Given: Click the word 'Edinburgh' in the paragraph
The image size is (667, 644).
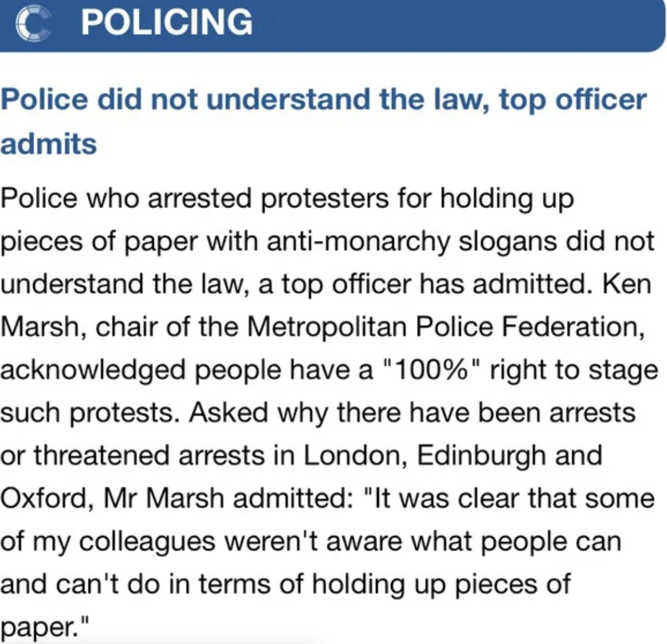Looking at the screenshot, I should [x=481, y=456].
